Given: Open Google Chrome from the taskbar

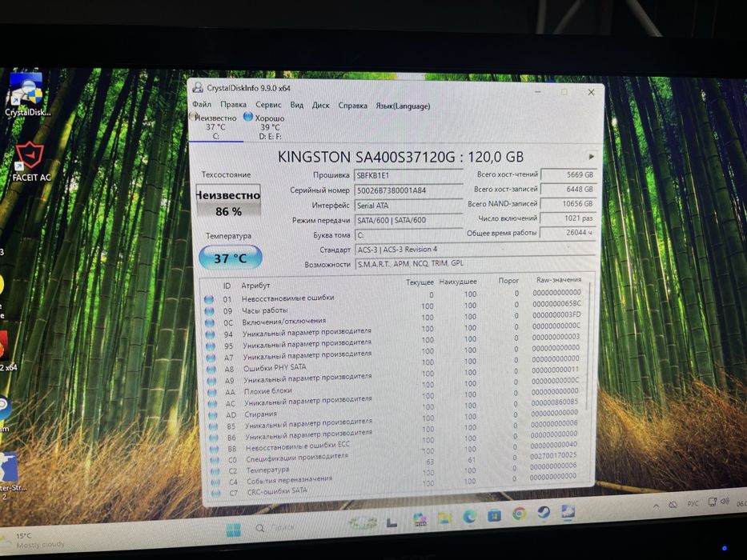Looking at the screenshot, I should [519, 514].
